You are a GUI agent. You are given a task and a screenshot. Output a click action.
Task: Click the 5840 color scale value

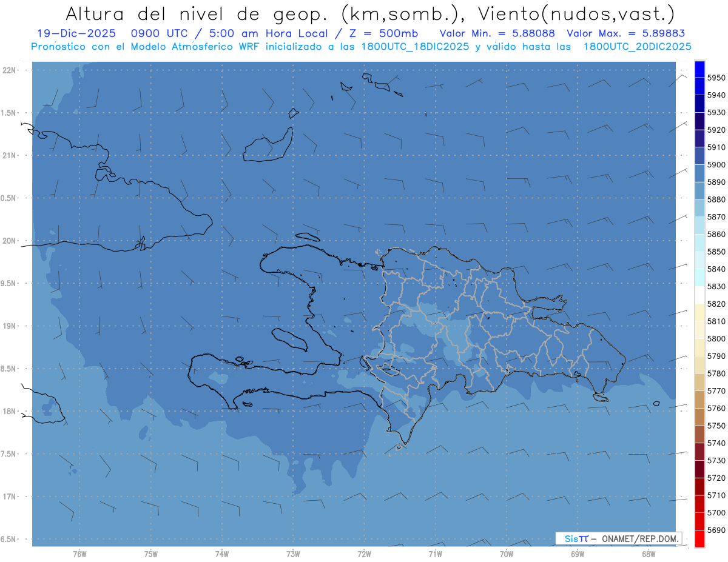click(x=716, y=269)
